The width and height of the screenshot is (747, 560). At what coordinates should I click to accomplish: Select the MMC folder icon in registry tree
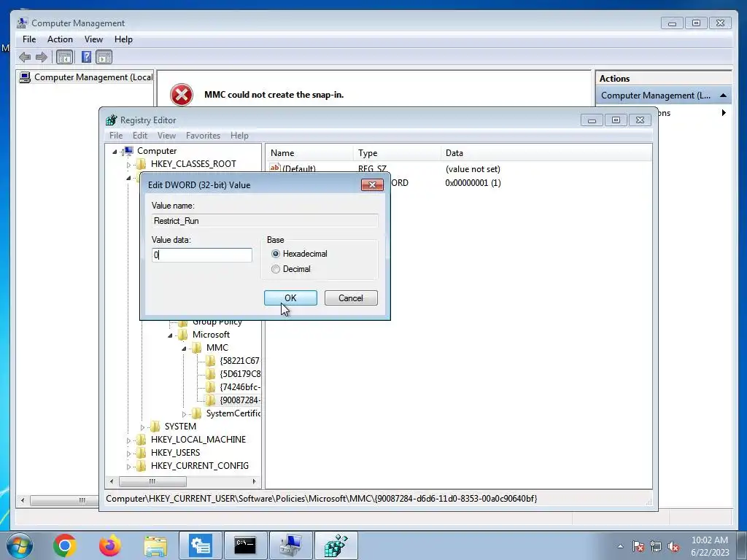(x=196, y=348)
